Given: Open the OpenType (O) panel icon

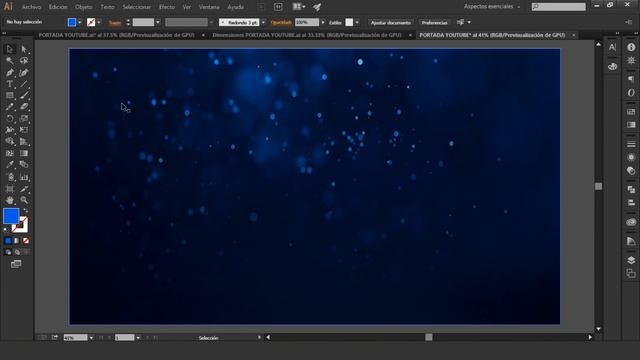Looking at the screenshot, I should [x=631, y=93].
